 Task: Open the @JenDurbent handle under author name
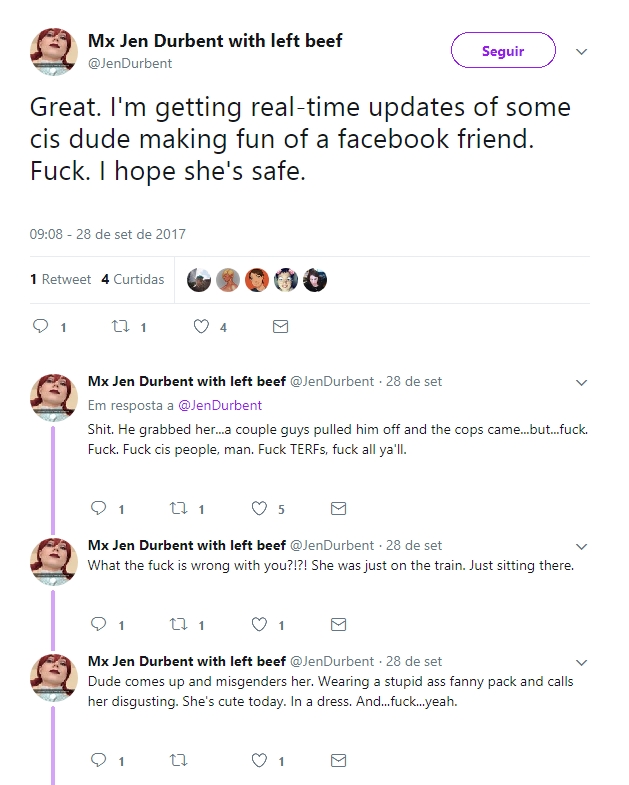click(130, 63)
